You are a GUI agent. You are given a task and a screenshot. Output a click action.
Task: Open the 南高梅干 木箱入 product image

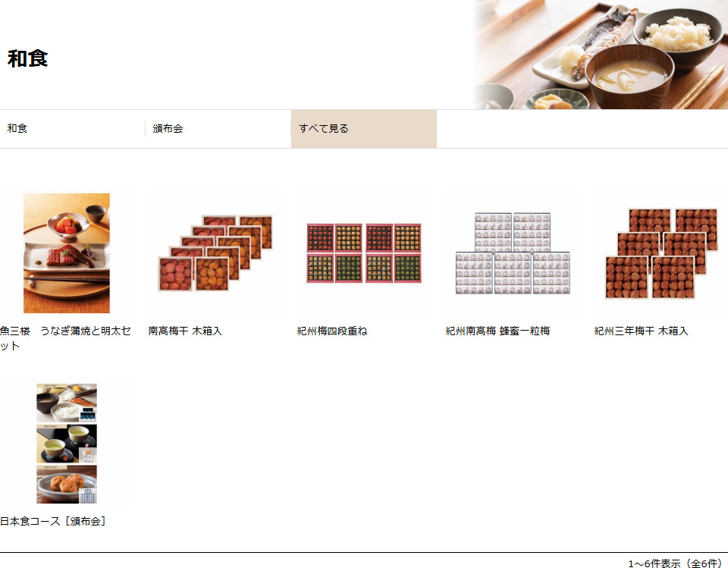tap(215, 253)
